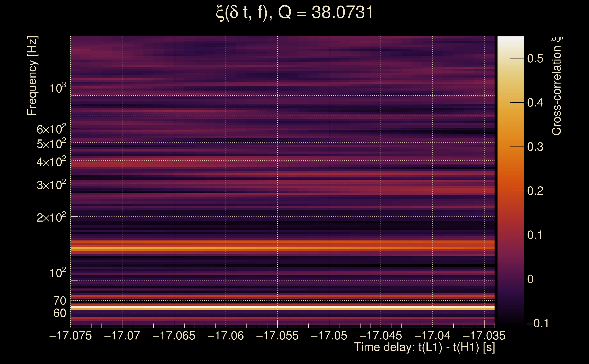Click the 2×10² frequency tick label

point(51,217)
